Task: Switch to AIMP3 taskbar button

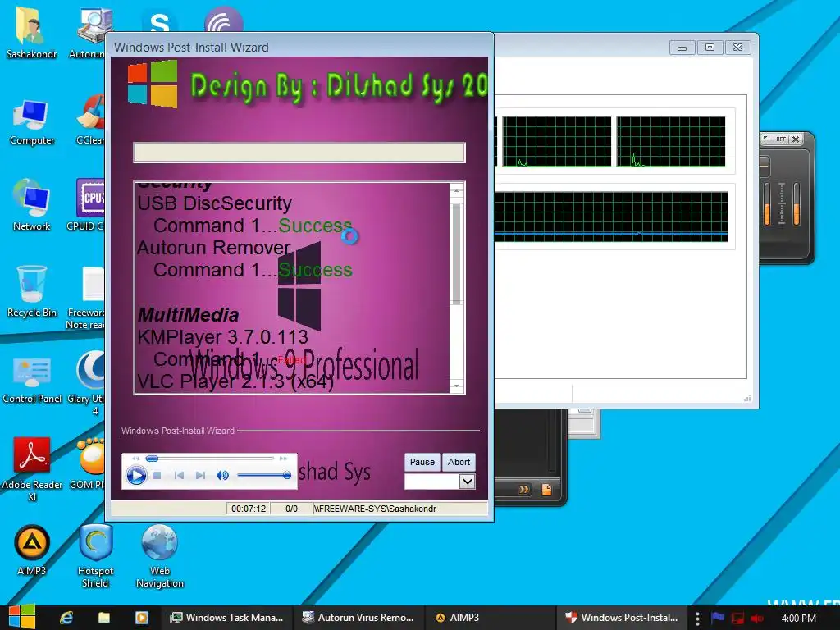Action: click(491, 618)
